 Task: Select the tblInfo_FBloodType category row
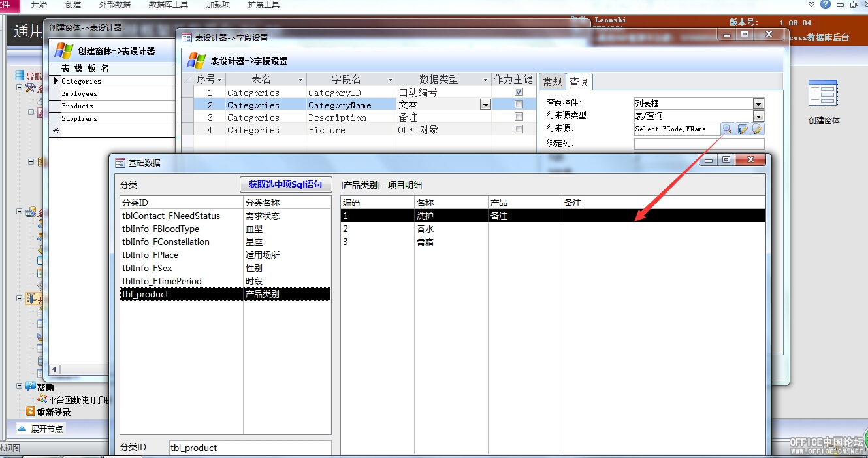225,229
